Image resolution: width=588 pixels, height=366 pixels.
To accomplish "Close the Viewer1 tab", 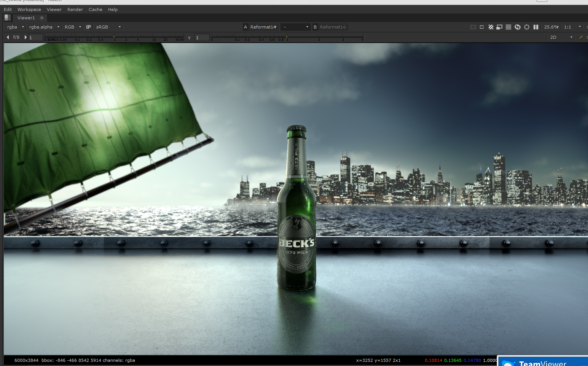I will tap(42, 18).
